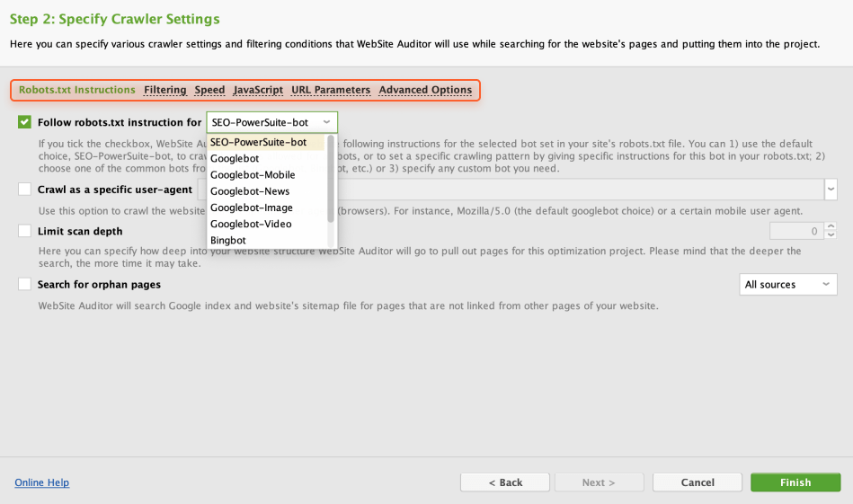This screenshot has width=853, height=504.
Task: Cancel the crawler settings wizard
Action: (x=698, y=482)
